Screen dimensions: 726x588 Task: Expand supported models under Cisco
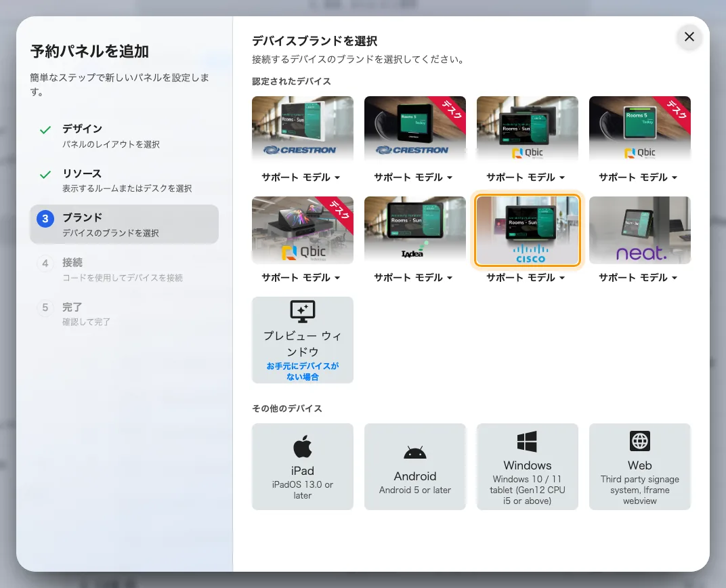526,277
